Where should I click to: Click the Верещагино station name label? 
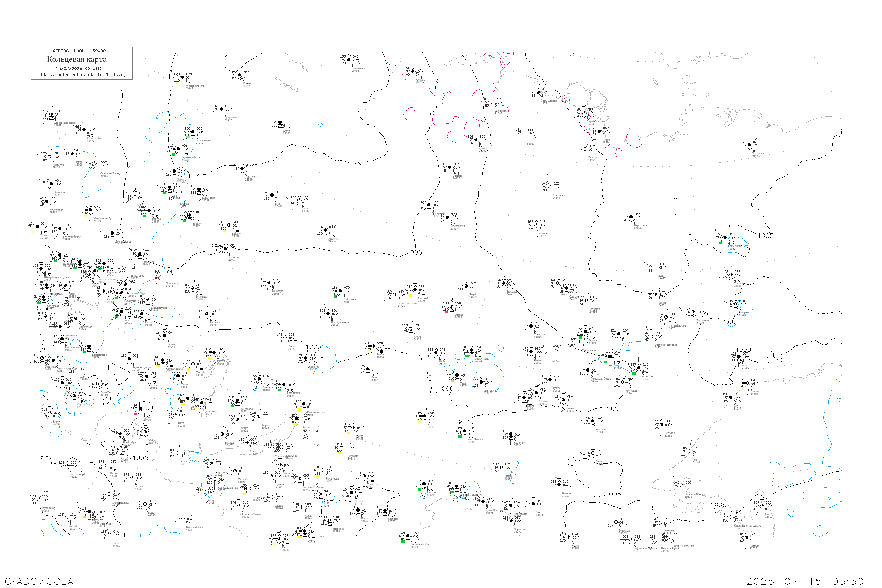pyautogui.click(x=203, y=140)
